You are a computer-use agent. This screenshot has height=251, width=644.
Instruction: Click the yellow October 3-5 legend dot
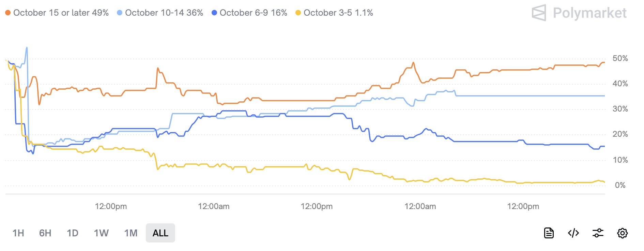[x=299, y=13]
